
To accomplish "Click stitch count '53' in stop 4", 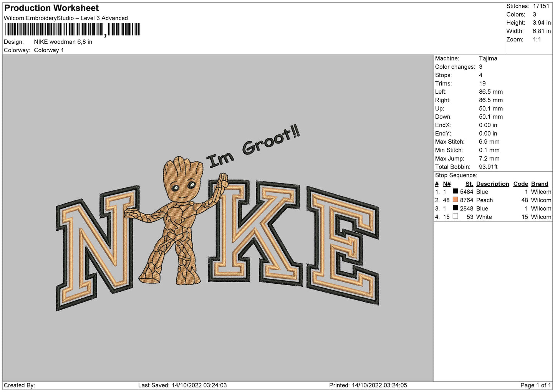I will click(x=470, y=217).
